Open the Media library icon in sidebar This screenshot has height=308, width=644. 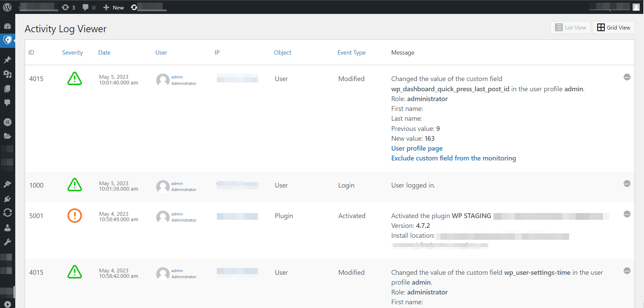7,74
